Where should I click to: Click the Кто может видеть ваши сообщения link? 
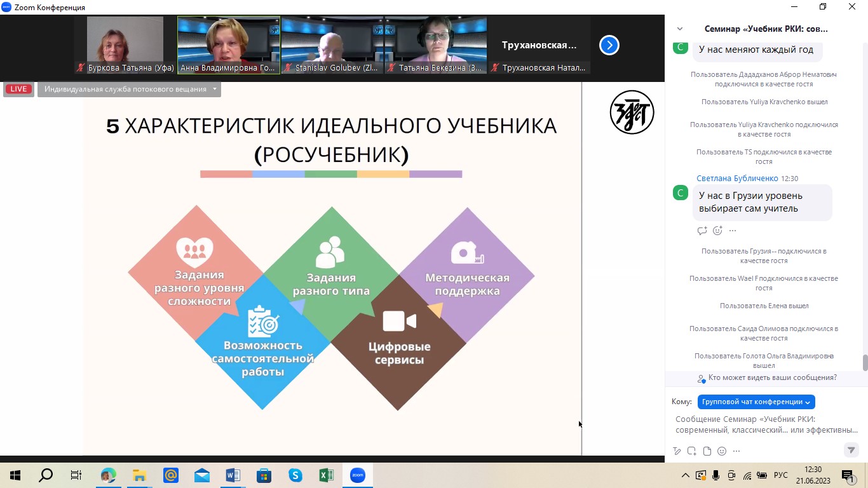(x=772, y=378)
